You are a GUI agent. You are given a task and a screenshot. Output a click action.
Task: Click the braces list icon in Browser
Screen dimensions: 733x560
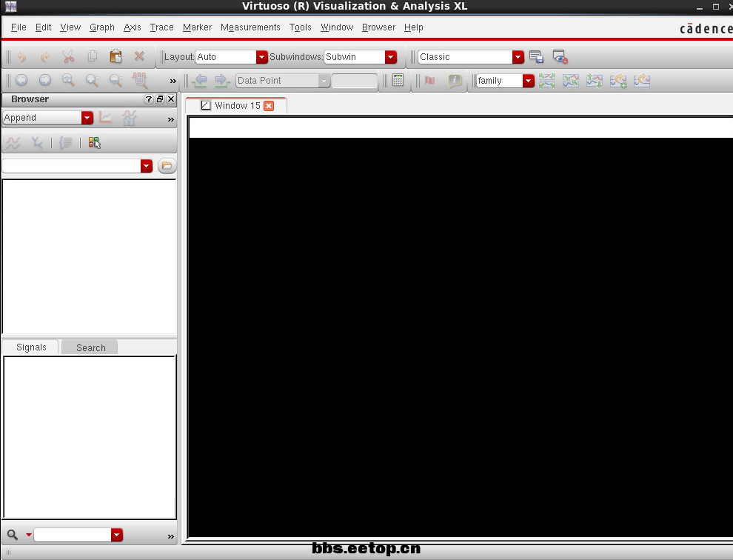pyautogui.click(x=66, y=143)
